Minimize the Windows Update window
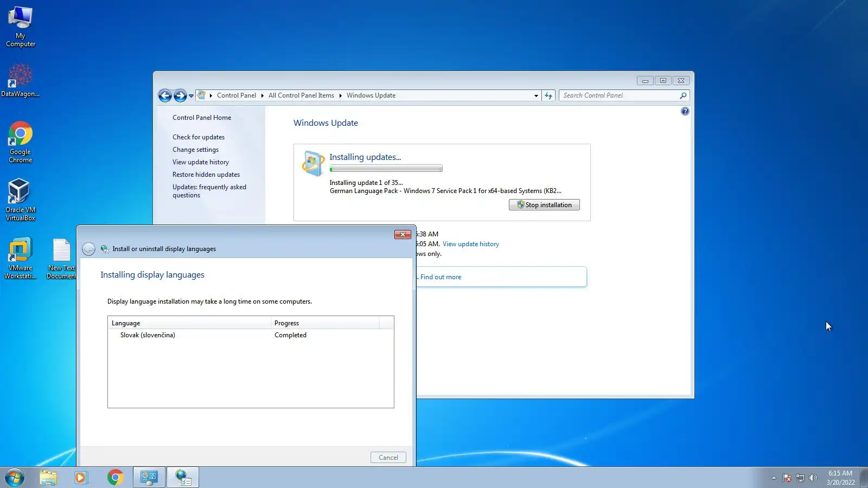The width and height of the screenshot is (868, 488). [x=645, y=81]
